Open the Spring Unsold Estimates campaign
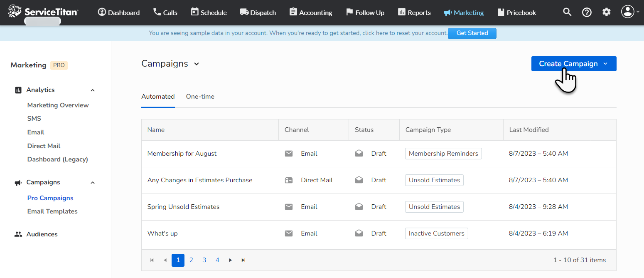This screenshot has width=644, height=278. coord(183,207)
